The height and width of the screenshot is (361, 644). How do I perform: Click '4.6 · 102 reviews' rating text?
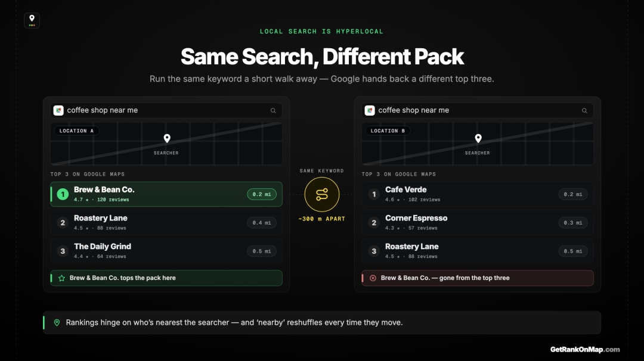(x=413, y=200)
